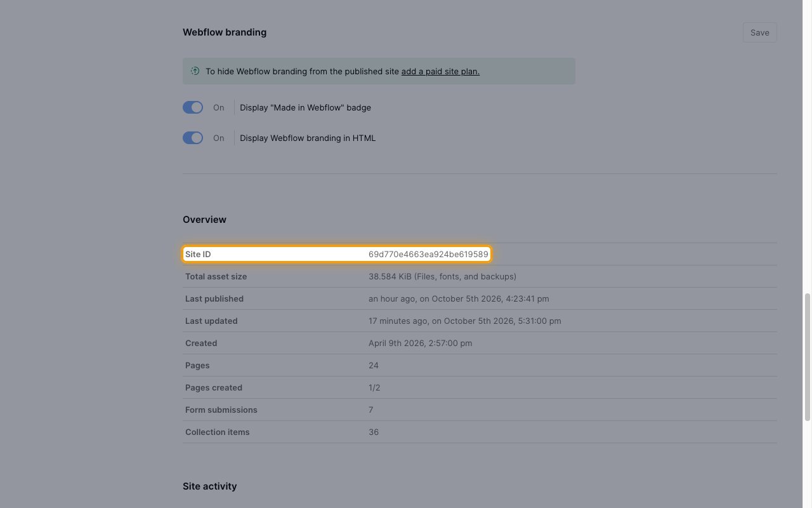The width and height of the screenshot is (812, 508).
Task: Click the Site activity heading
Action: pyautogui.click(x=209, y=486)
